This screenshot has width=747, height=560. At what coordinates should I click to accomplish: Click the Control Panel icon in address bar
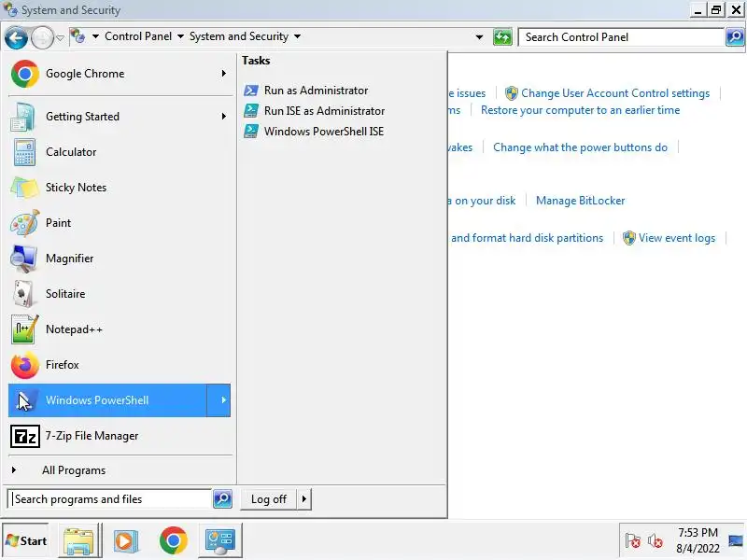pyautogui.click(x=78, y=36)
